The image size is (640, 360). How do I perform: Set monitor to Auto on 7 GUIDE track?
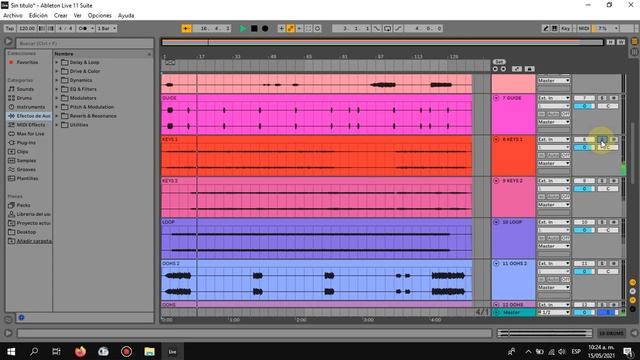click(553, 114)
